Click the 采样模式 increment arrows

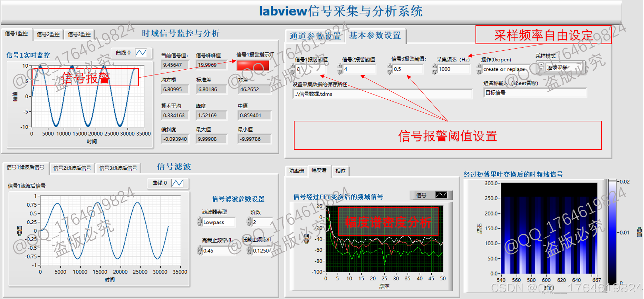point(541,67)
